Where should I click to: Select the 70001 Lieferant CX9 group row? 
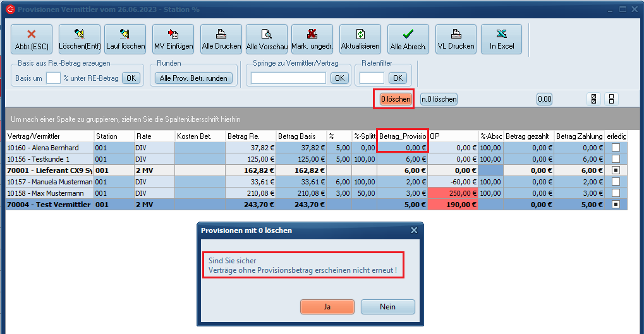point(50,170)
